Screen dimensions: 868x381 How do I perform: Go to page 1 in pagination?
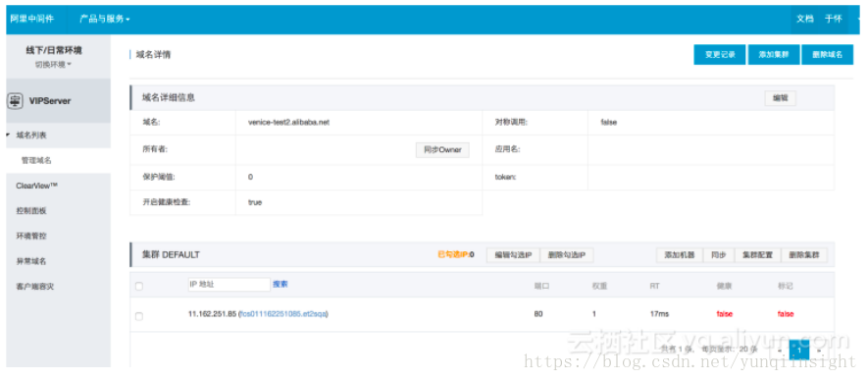pos(798,350)
